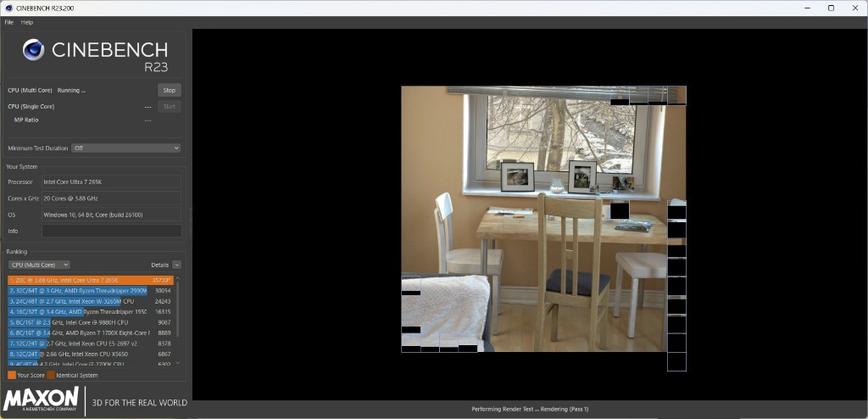
Task: Open the Minimum Test Duration dropdown
Action: pyautogui.click(x=127, y=148)
